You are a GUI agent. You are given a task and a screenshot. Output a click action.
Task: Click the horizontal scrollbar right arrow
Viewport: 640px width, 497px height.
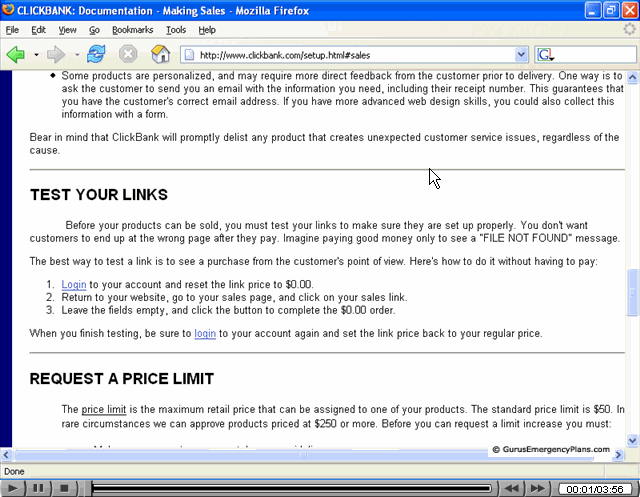click(618, 455)
